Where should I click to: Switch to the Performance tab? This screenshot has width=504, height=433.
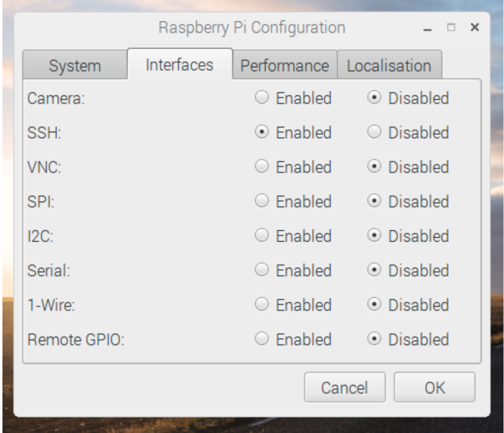[x=285, y=65]
